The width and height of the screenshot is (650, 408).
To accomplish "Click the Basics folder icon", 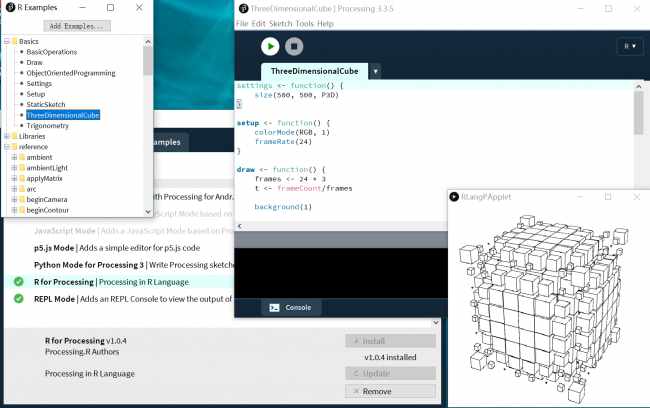I will pyautogui.click(x=15, y=41).
